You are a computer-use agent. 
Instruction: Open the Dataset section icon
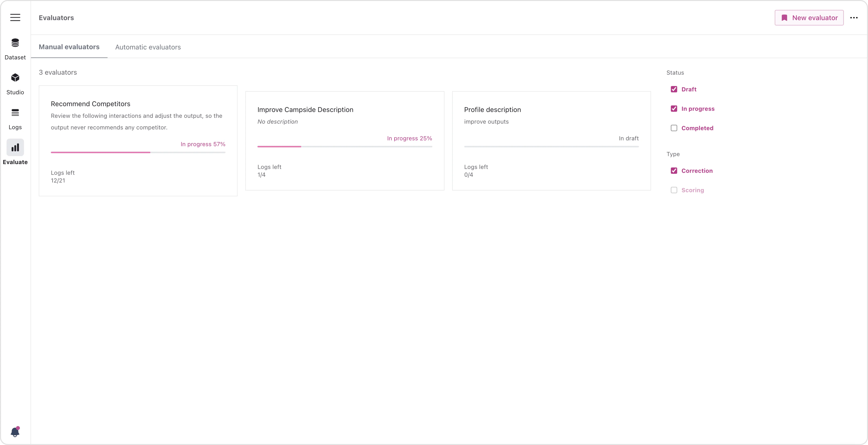point(15,43)
